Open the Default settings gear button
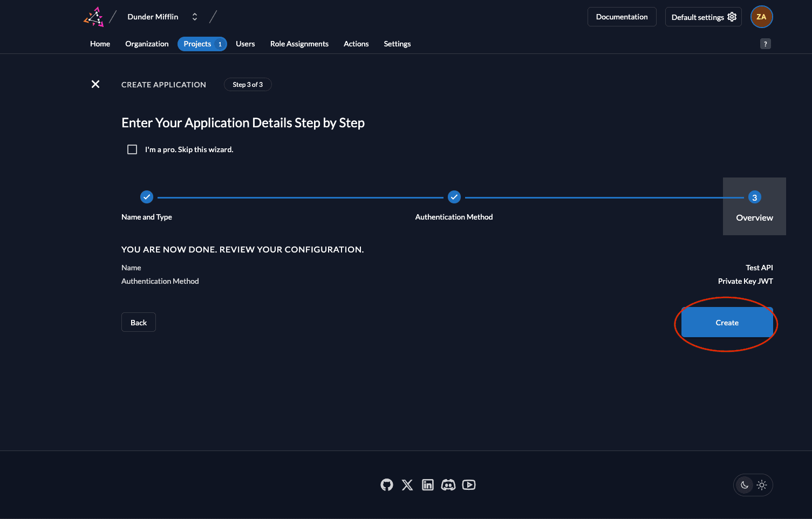Image resolution: width=812 pixels, height=519 pixels. pos(703,17)
